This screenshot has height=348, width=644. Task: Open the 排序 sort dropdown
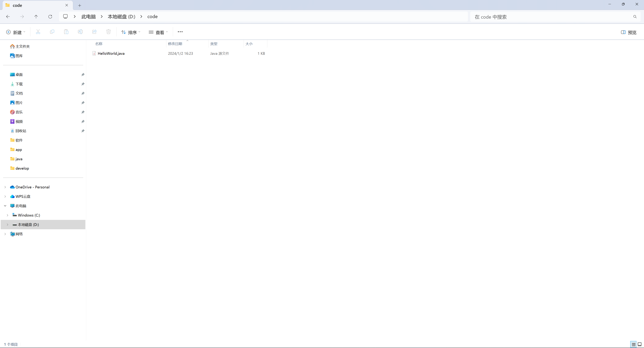[131, 32]
